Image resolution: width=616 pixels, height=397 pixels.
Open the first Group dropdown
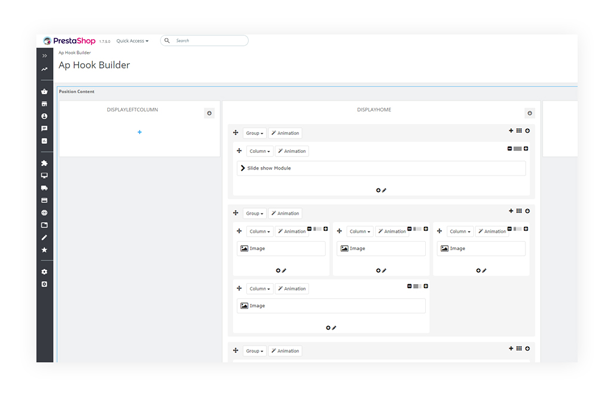(254, 133)
